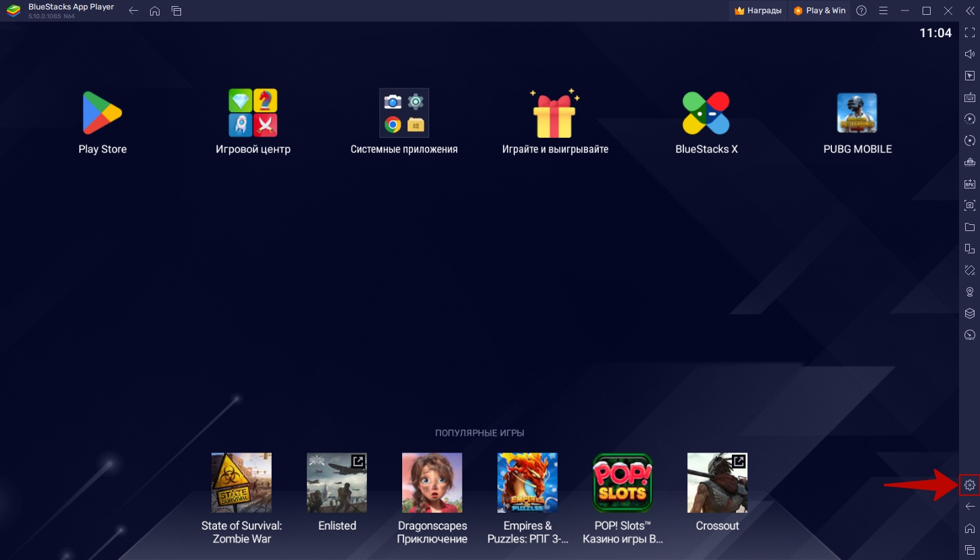Minimize the BlueStacks window
Image resolution: width=980 pixels, height=560 pixels.
tap(905, 11)
